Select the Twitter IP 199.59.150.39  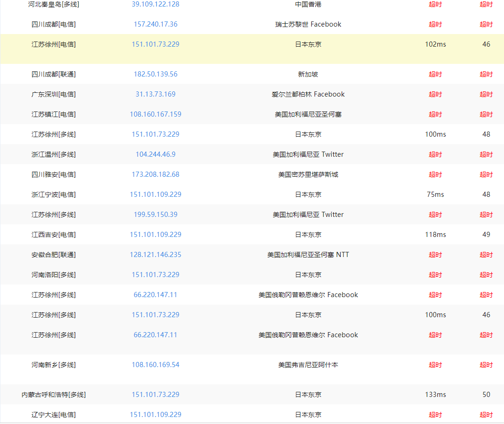pyautogui.click(x=156, y=214)
